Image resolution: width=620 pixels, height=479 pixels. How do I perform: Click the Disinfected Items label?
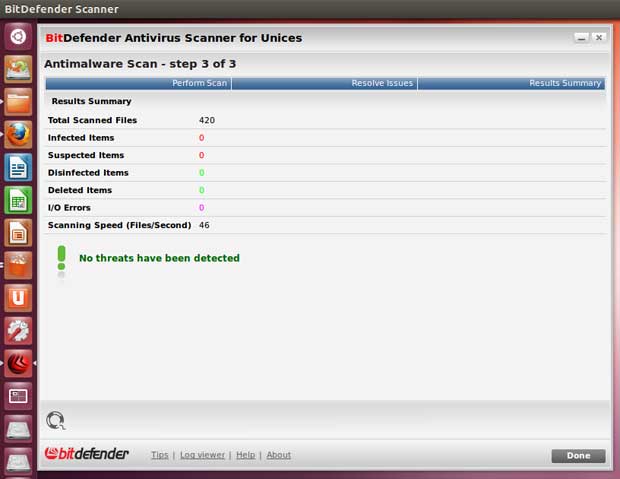[x=88, y=173]
